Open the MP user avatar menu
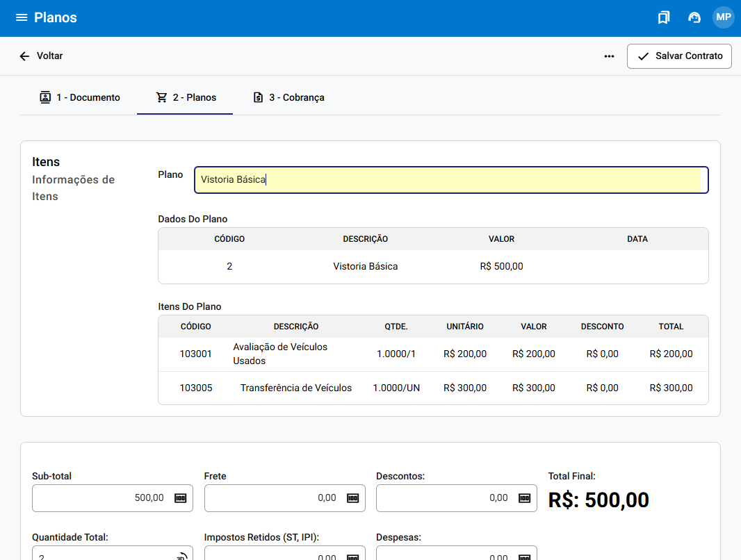This screenshot has height=560, width=741. coord(723,17)
